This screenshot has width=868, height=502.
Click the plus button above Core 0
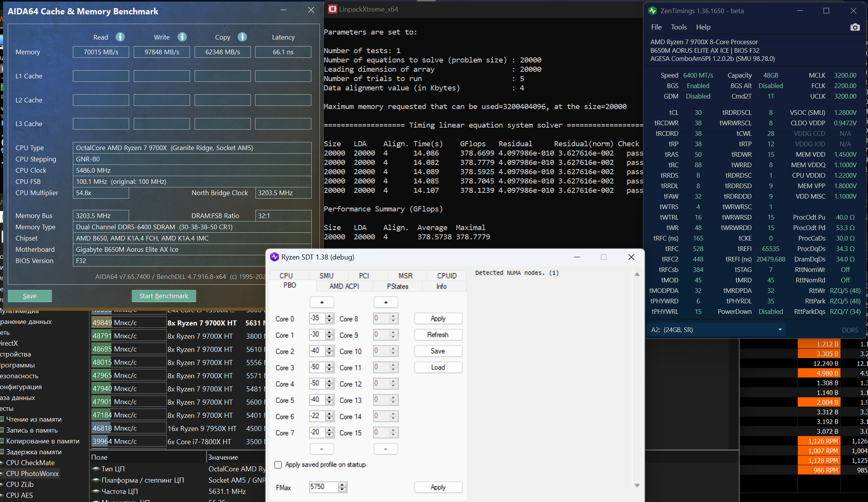point(321,302)
